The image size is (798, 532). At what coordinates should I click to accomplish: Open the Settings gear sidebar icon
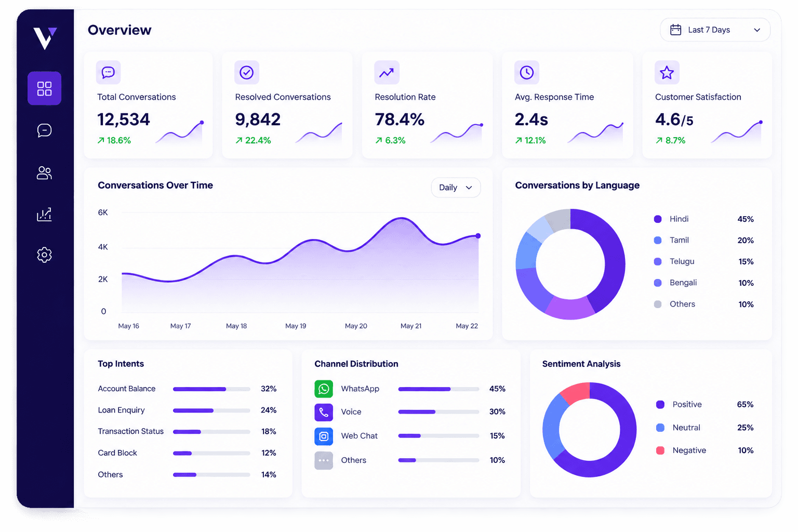[45, 255]
